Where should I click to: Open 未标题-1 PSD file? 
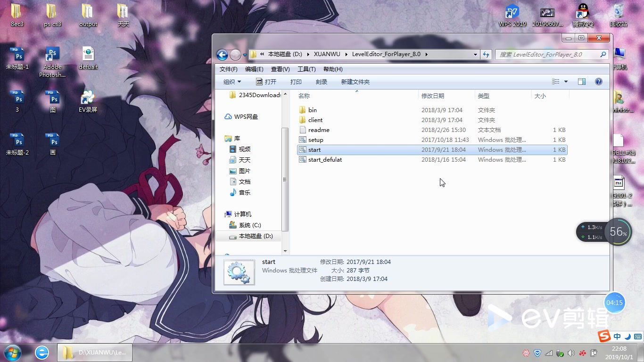coord(17,58)
